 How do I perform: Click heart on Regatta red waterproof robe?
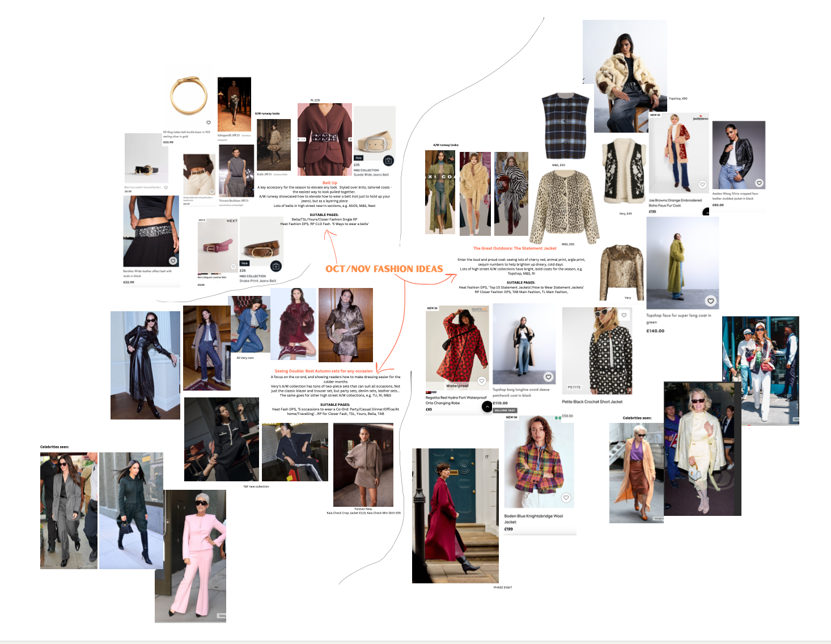pyautogui.click(x=481, y=381)
